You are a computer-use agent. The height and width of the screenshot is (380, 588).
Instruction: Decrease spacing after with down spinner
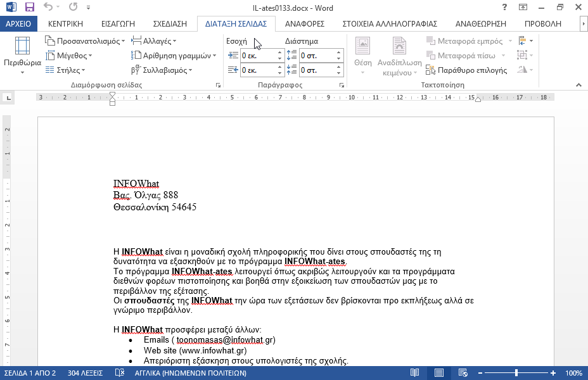pos(338,73)
